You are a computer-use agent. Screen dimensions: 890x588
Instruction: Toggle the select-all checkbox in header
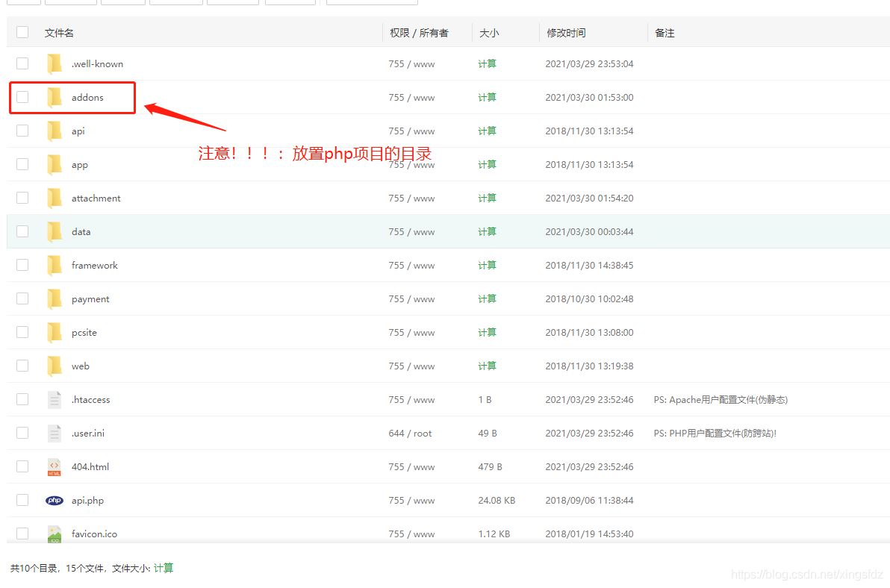click(22, 32)
